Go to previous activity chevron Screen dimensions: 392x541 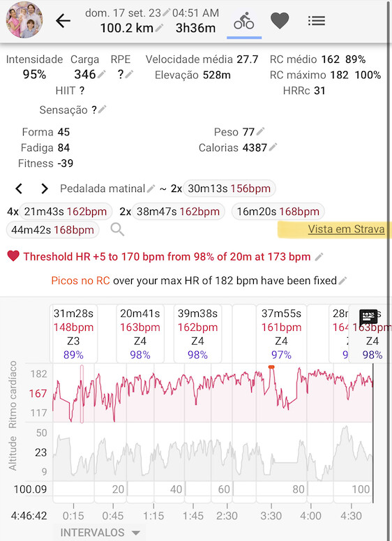click(x=19, y=188)
